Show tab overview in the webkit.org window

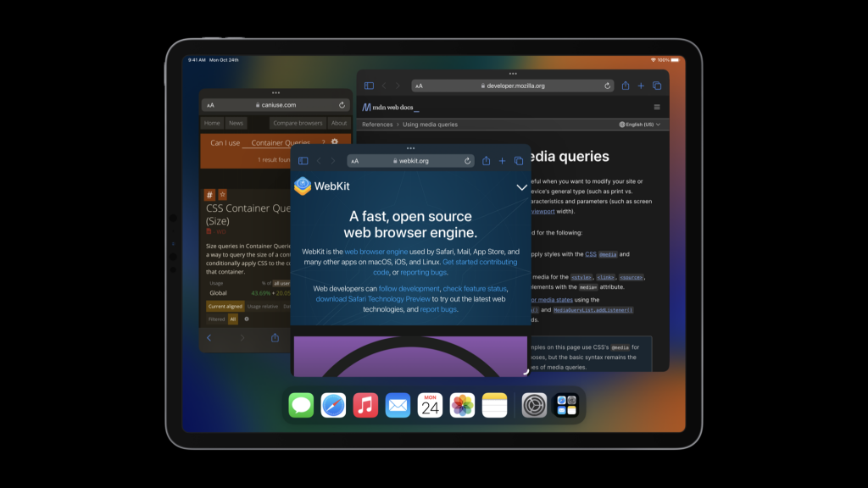(519, 161)
